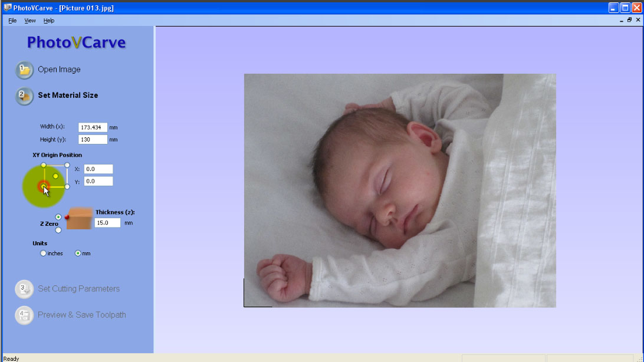Open the Help menu
Image resolution: width=644 pixels, height=362 pixels.
49,21
